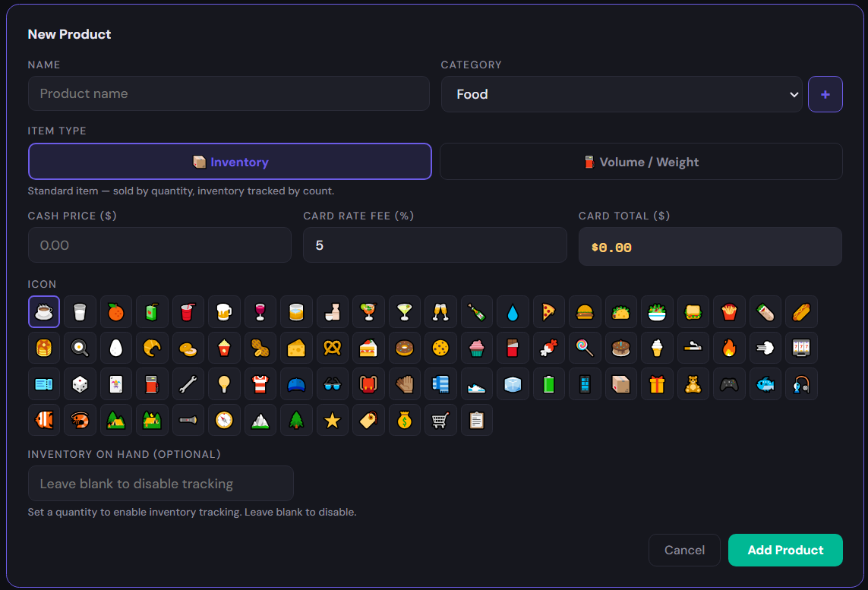Choose the lollipop icon

pos(585,348)
